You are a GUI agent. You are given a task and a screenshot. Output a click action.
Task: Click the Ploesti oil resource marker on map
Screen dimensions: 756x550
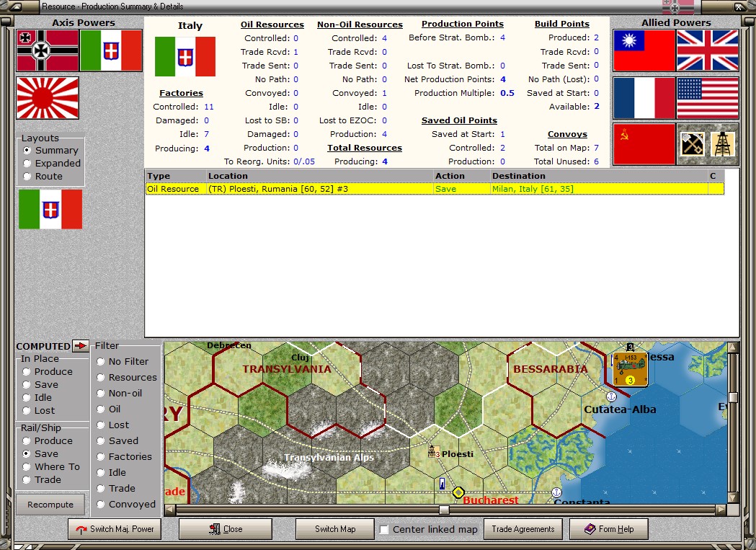tap(433, 452)
